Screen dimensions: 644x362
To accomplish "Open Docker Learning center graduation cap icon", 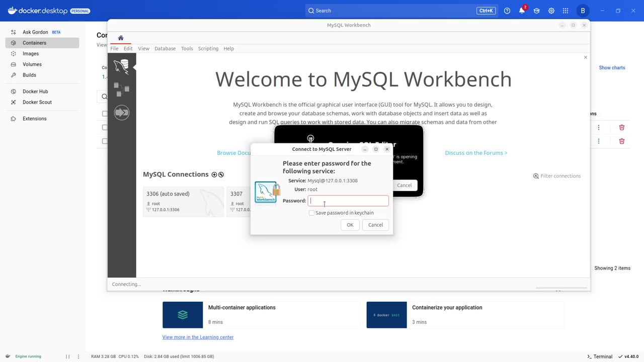I will (536, 11).
